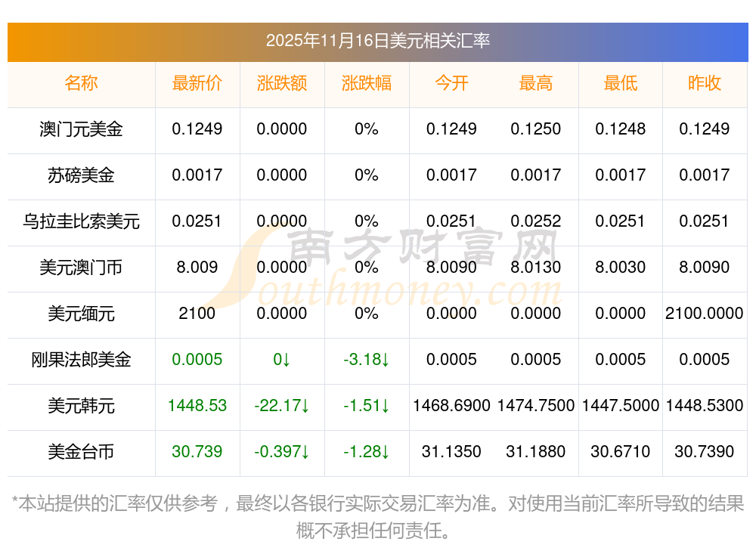Open the 美元韩元 row name

[81, 406]
